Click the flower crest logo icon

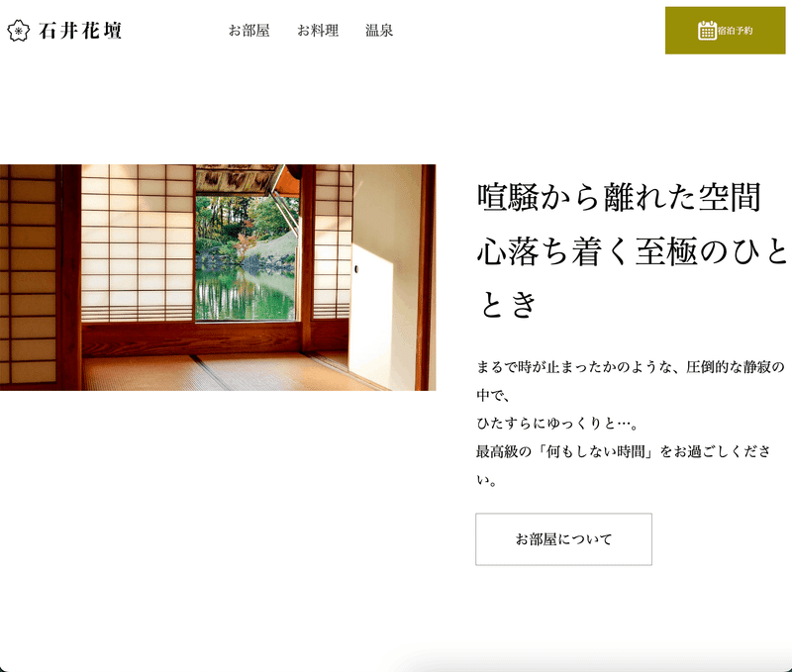tap(18, 31)
